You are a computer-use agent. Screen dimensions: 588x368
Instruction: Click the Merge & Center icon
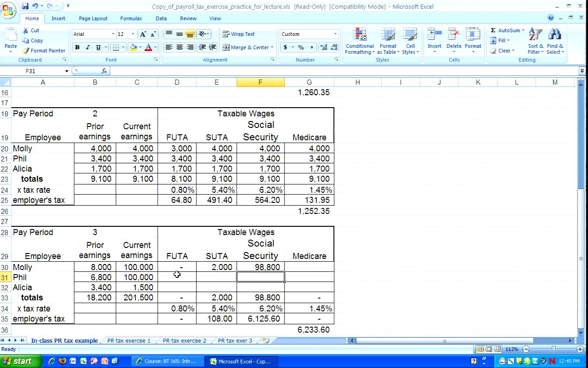pos(226,47)
